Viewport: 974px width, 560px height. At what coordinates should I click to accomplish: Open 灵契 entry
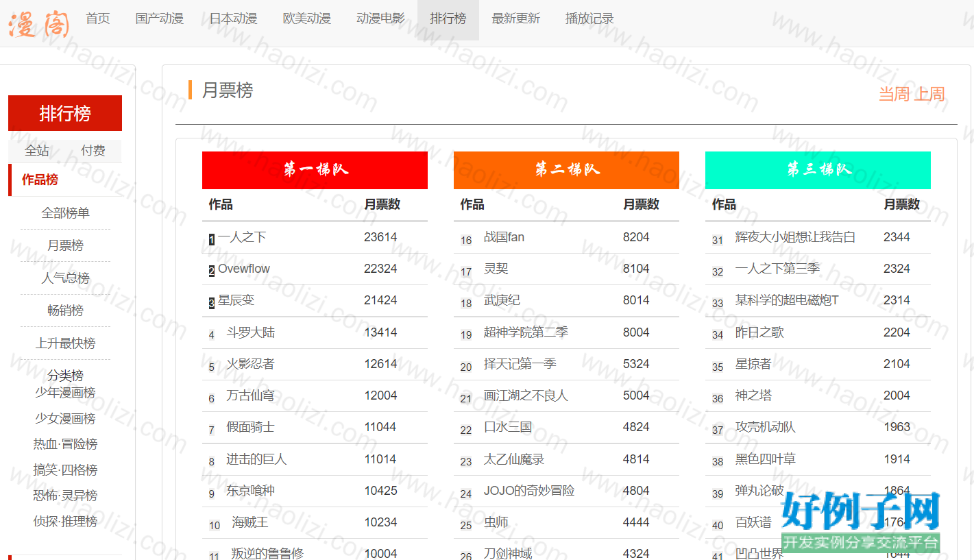[x=496, y=269]
